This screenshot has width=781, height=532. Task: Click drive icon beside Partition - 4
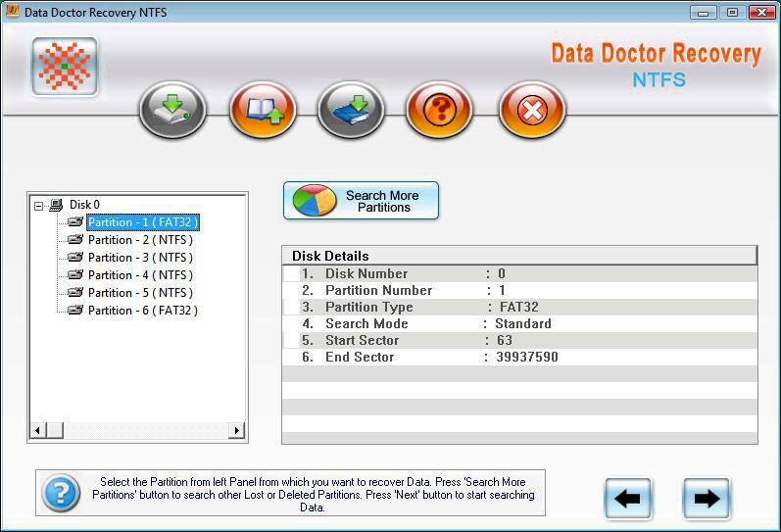[x=75, y=274]
